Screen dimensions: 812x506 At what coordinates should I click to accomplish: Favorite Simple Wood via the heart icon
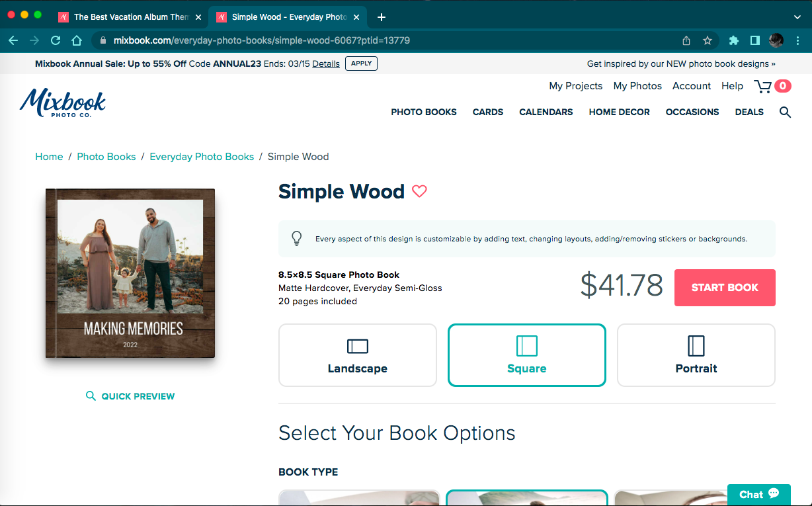coord(419,191)
